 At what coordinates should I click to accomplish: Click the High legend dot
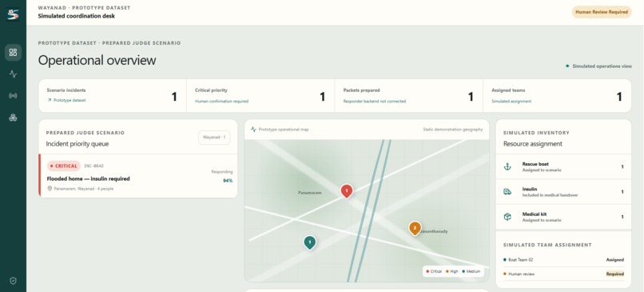[447, 271]
